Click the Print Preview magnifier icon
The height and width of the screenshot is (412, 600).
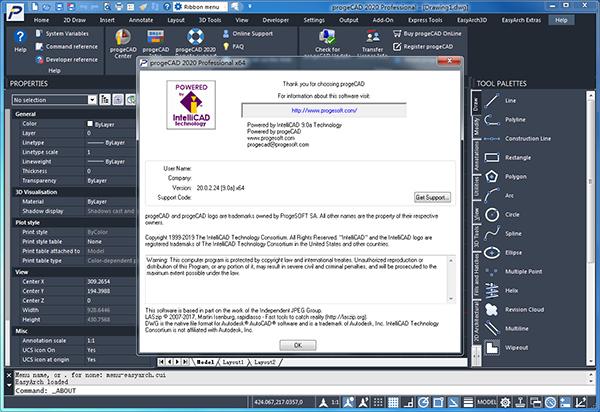[x=107, y=7]
